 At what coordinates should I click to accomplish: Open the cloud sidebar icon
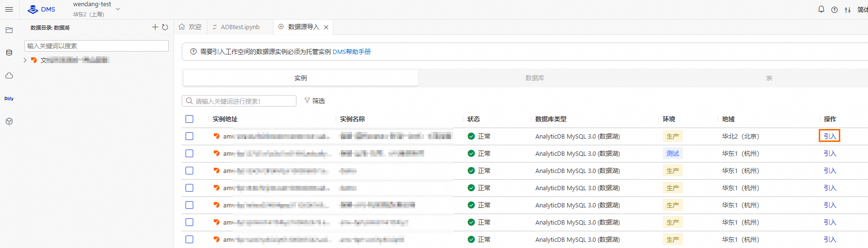coord(9,75)
